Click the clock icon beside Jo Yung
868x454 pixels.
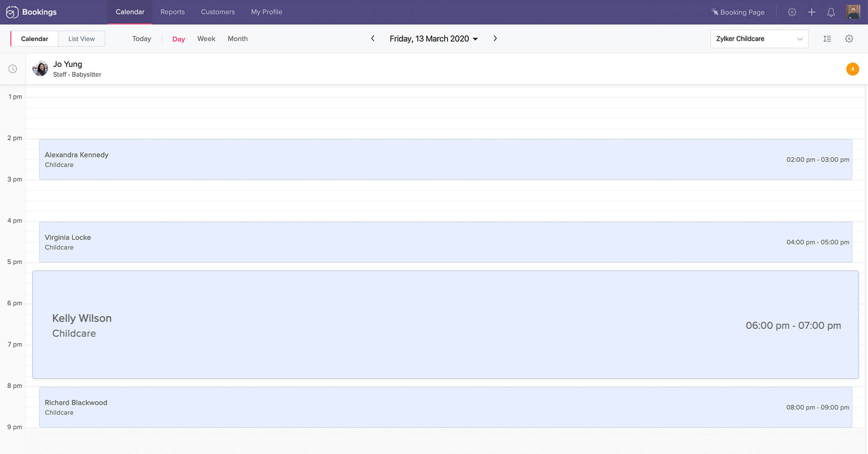click(13, 69)
